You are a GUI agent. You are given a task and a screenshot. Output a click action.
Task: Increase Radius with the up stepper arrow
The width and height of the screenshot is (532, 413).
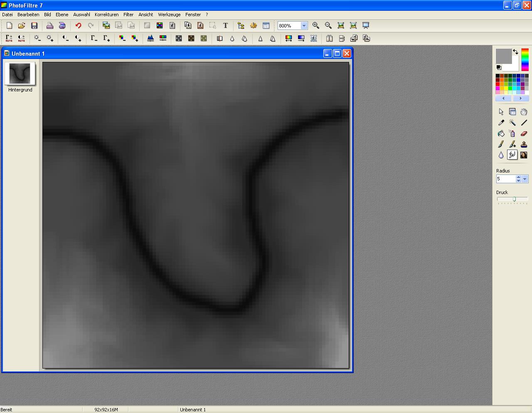(x=518, y=177)
